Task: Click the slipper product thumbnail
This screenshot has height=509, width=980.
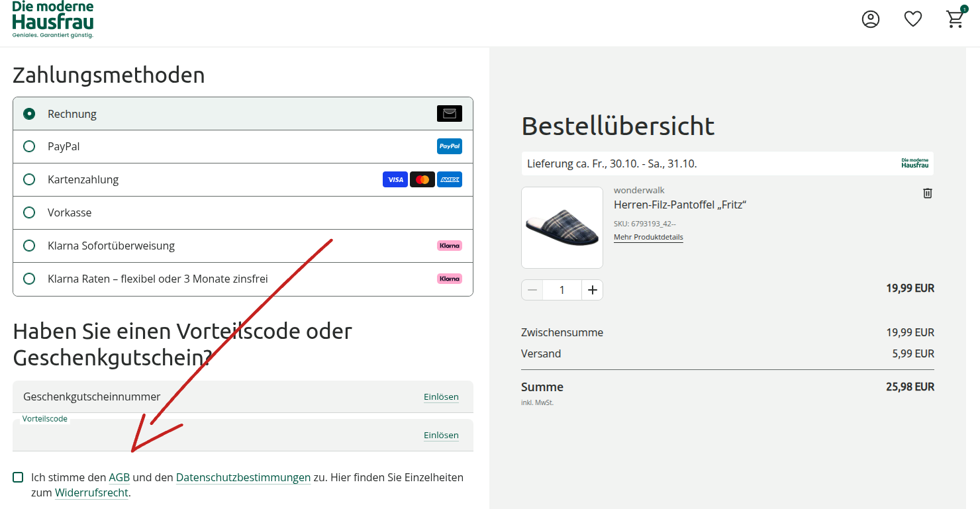Action: [x=562, y=228]
